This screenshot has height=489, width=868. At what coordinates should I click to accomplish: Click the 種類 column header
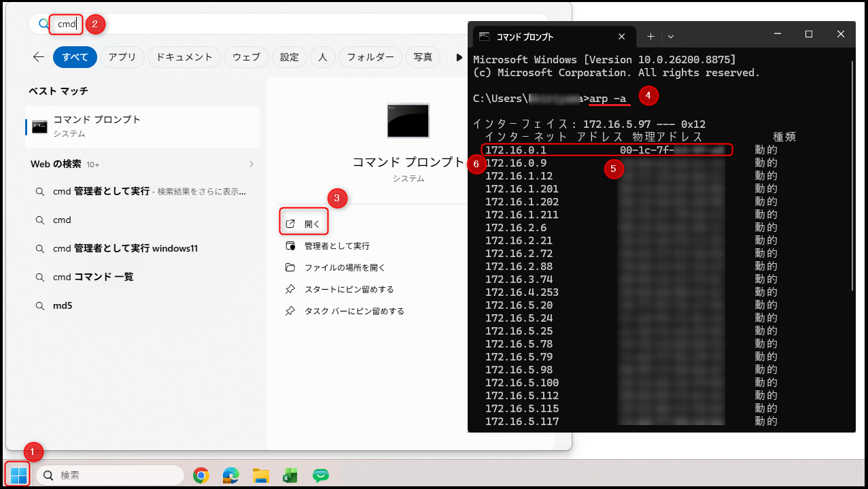[x=784, y=137]
